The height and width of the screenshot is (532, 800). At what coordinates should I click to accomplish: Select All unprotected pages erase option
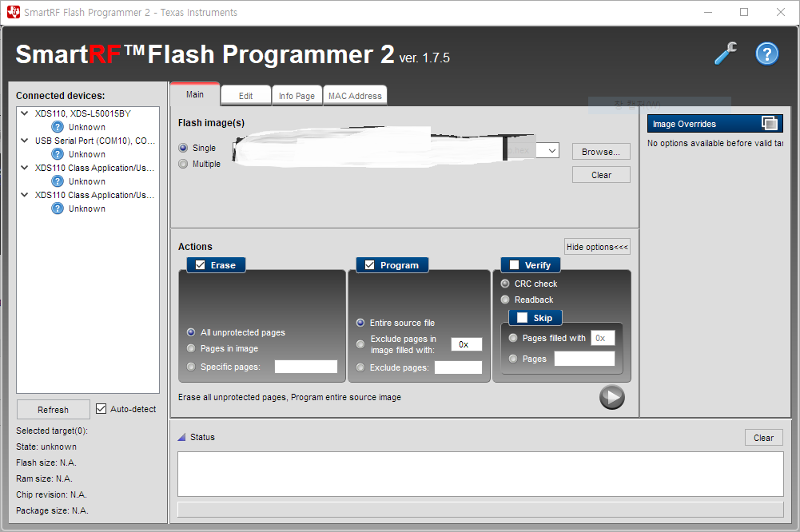(191, 332)
